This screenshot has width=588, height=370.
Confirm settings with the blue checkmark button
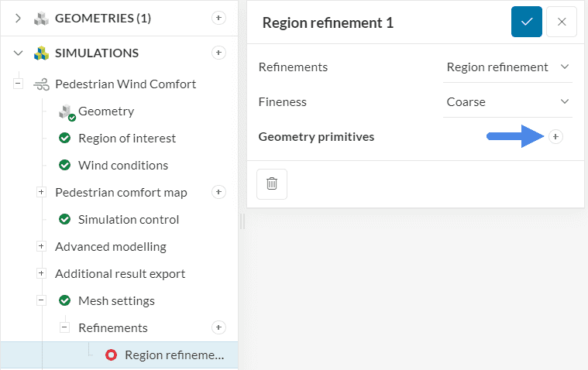coord(527,22)
